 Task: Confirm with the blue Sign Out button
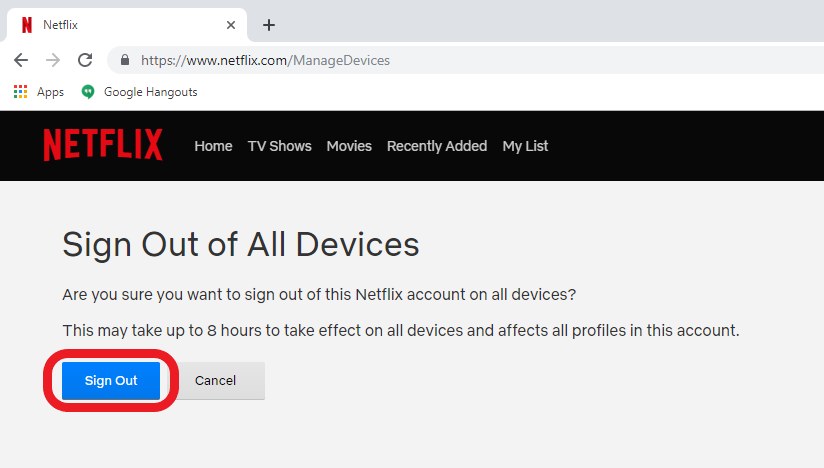111,380
